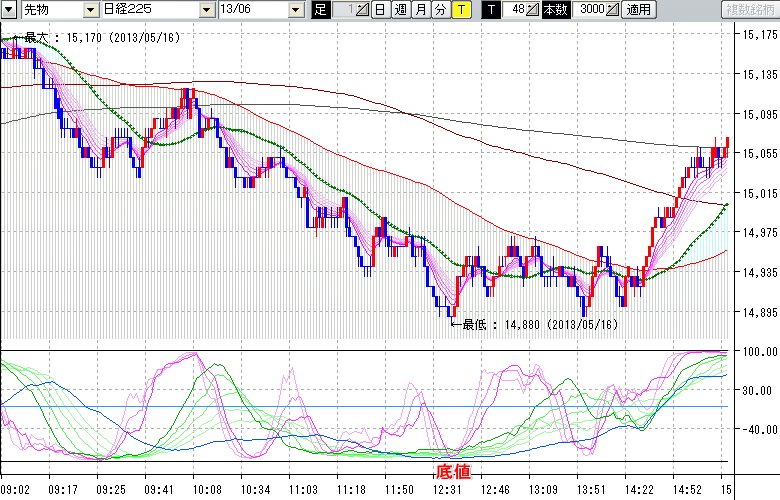The width and height of the screenshot is (780, 500).
Task: Expand the 日経225 instrument dropdown
Action: tap(206, 10)
